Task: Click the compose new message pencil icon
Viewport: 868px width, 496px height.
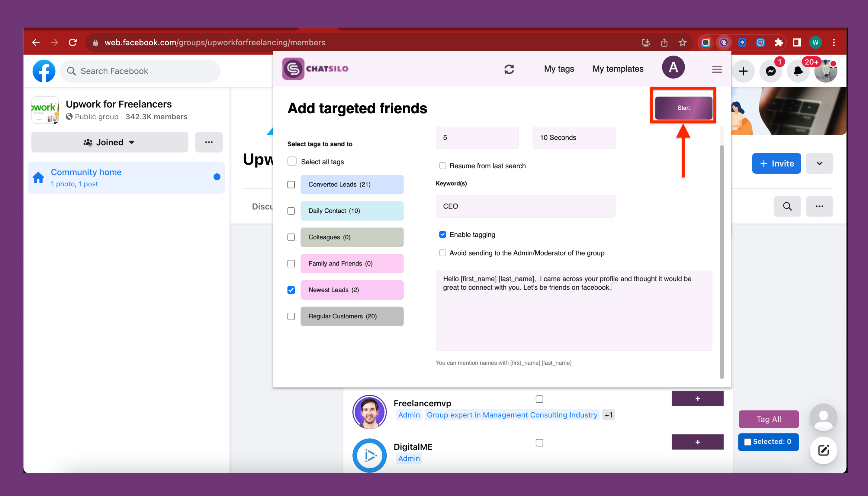Action: click(823, 450)
